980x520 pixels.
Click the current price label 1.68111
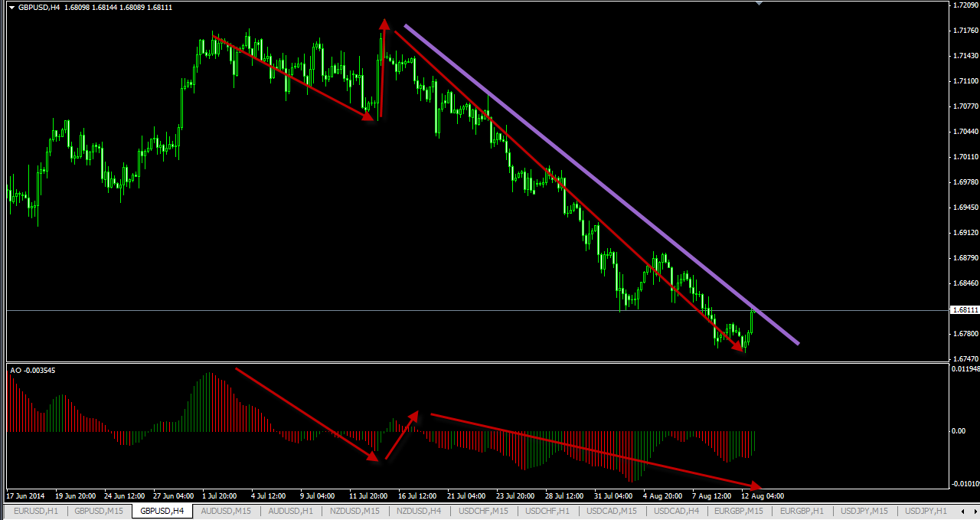point(963,310)
